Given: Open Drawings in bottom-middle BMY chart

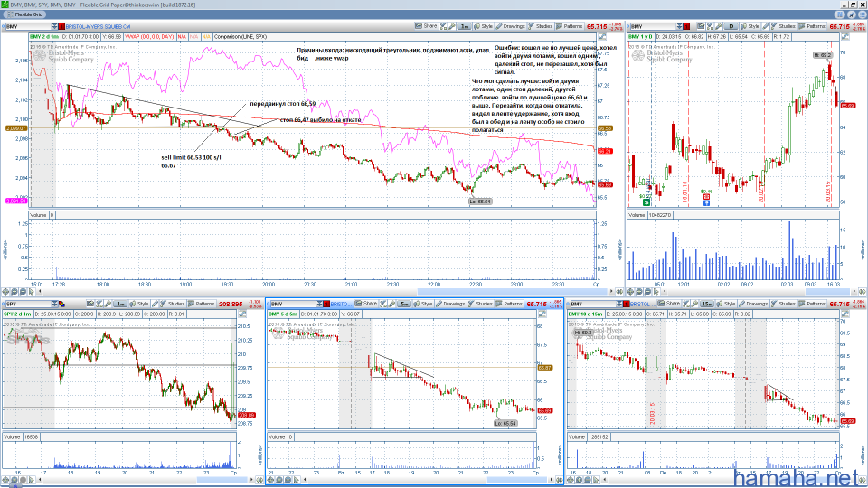Looking at the screenshot, I should click(450, 304).
